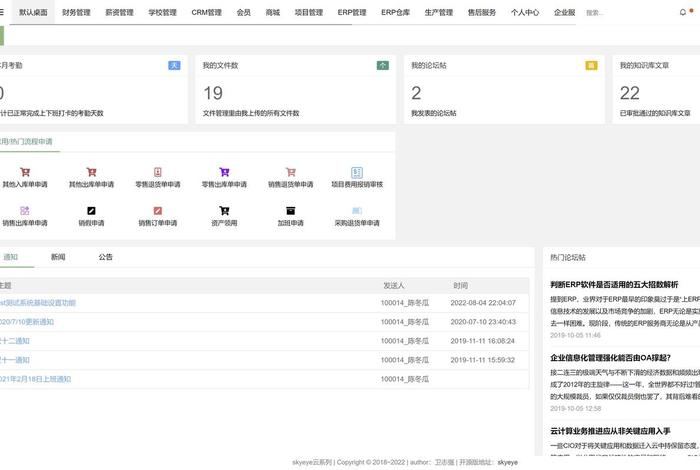Click the text 我发表的论坛帖
The width and height of the screenshot is (700, 470).
(x=433, y=113)
